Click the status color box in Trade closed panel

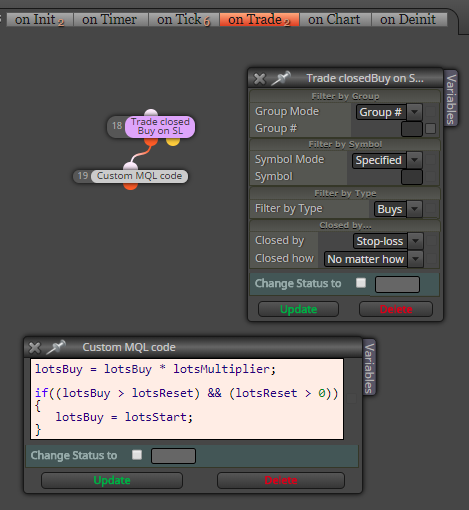(x=397, y=284)
